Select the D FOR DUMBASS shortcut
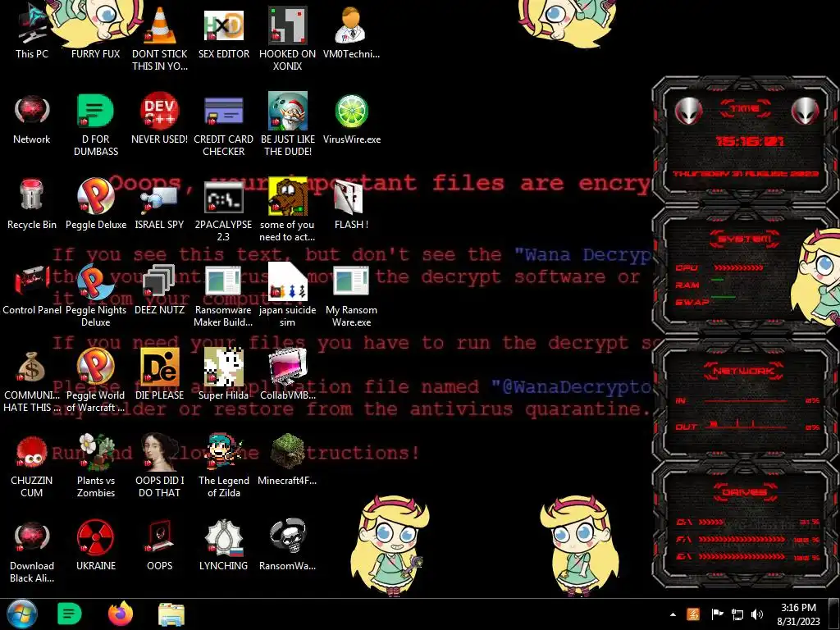The height and width of the screenshot is (630, 840). (95, 125)
